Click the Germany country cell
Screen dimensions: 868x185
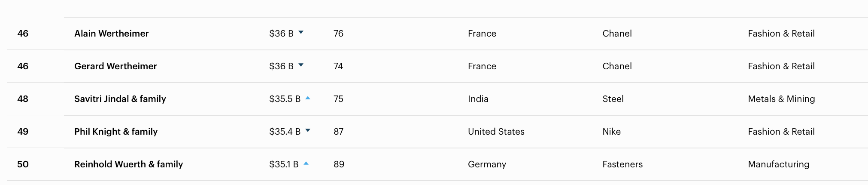[x=487, y=164]
